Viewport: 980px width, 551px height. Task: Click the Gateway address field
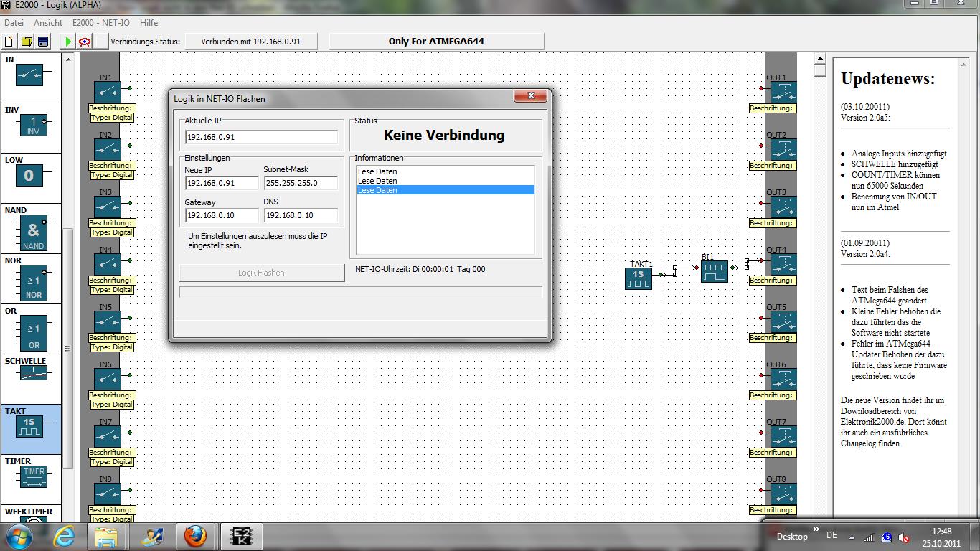click(x=221, y=215)
